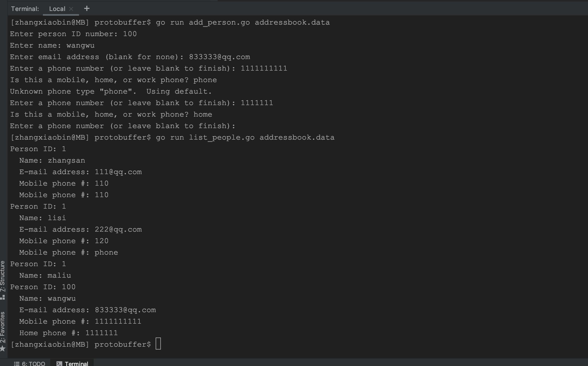Click the 'Home phone #: 1111111' output line
Image resolution: width=588 pixels, height=366 pixels.
pyautogui.click(x=69, y=333)
